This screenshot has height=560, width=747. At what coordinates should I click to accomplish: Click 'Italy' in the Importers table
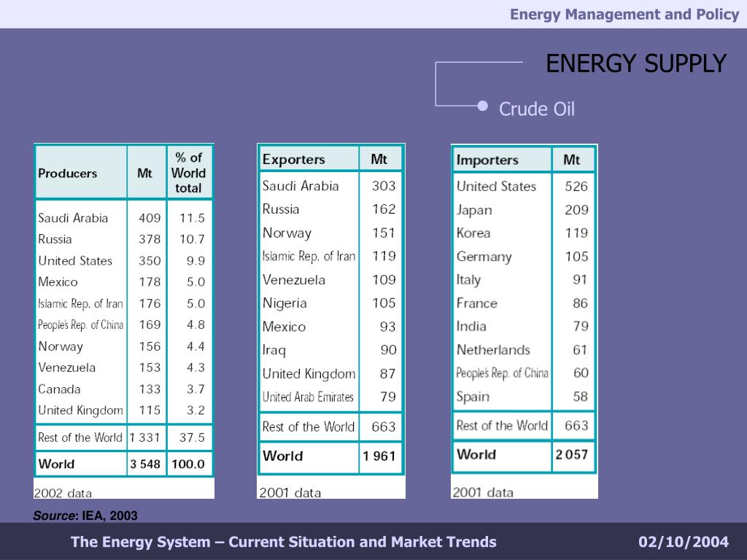[x=468, y=280]
